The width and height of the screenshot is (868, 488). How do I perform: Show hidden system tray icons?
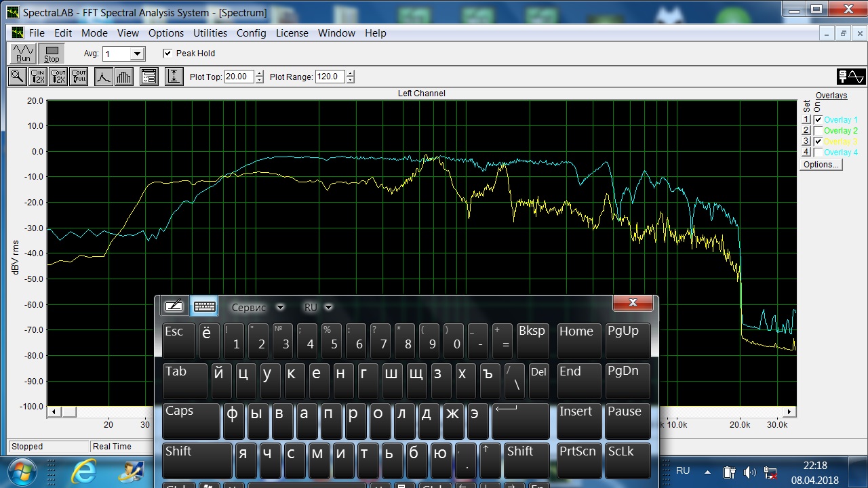click(708, 472)
